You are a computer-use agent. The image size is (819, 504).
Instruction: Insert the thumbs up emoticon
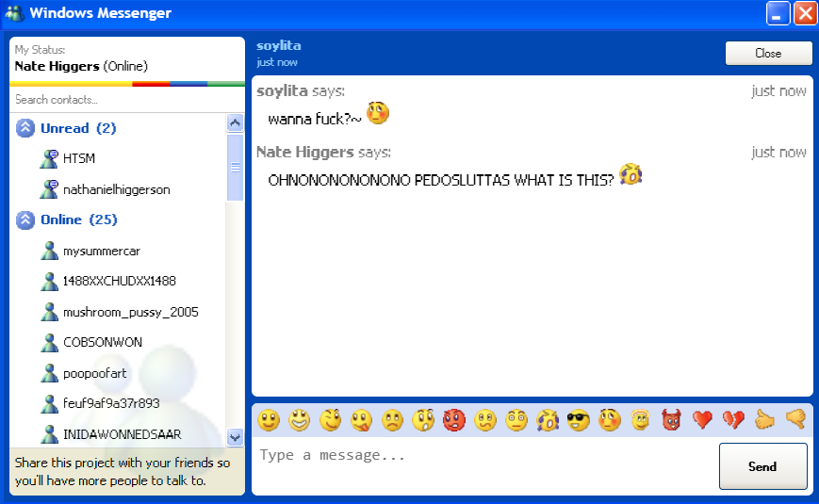click(764, 420)
